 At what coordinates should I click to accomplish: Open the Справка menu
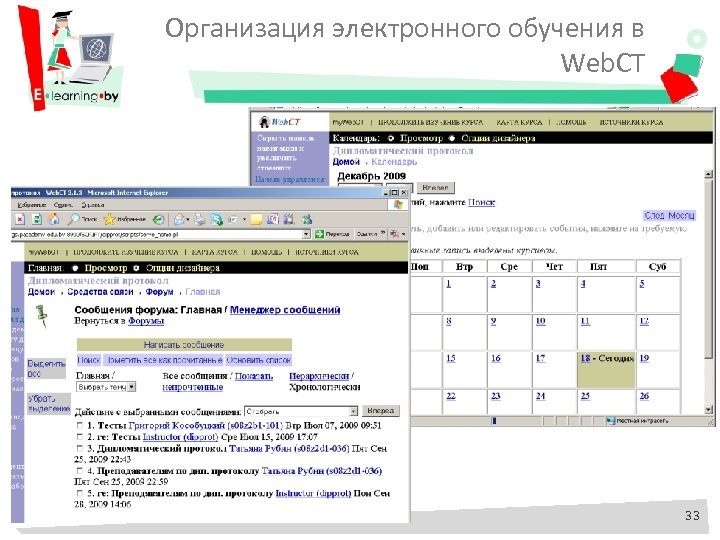[93, 205]
